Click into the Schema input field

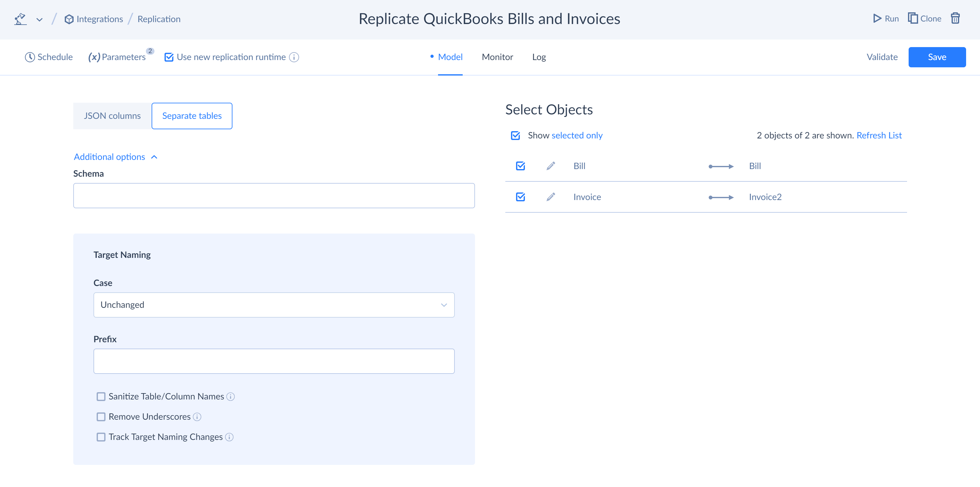(x=274, y=196)
